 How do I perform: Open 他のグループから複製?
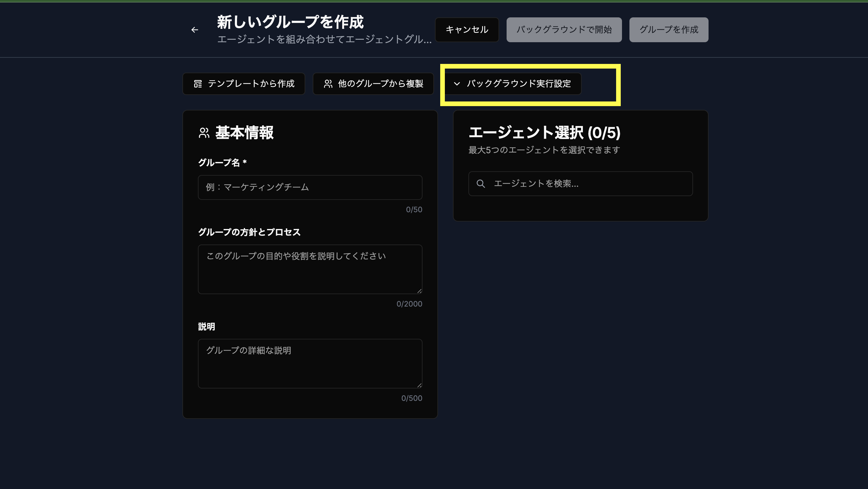pyautogui.click(x=373, y=84)
